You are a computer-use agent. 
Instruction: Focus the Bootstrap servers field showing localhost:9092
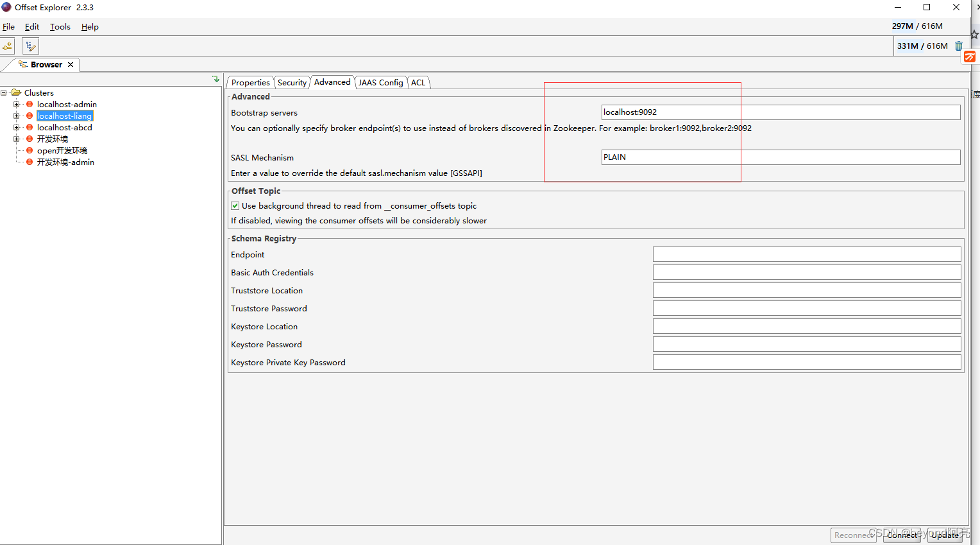(781, 112)
